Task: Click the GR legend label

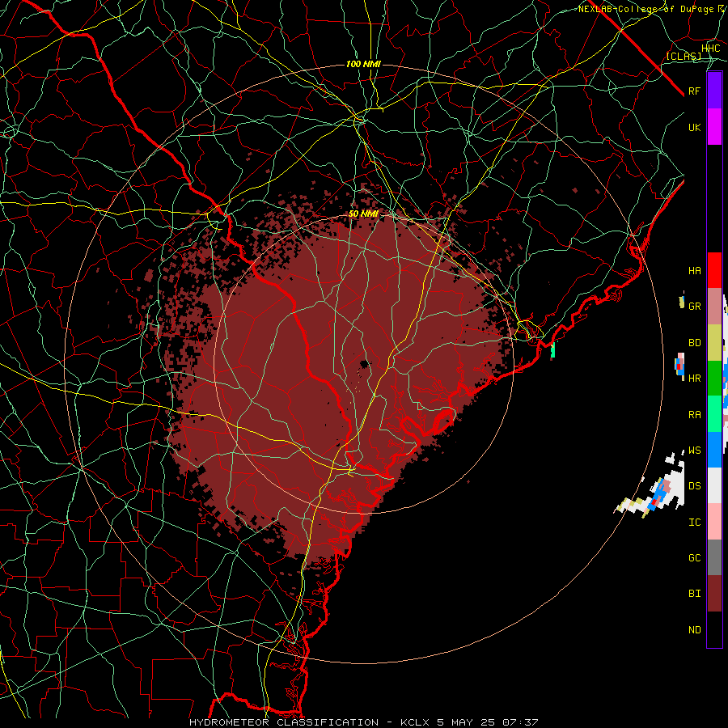Action: click(695, 307)
